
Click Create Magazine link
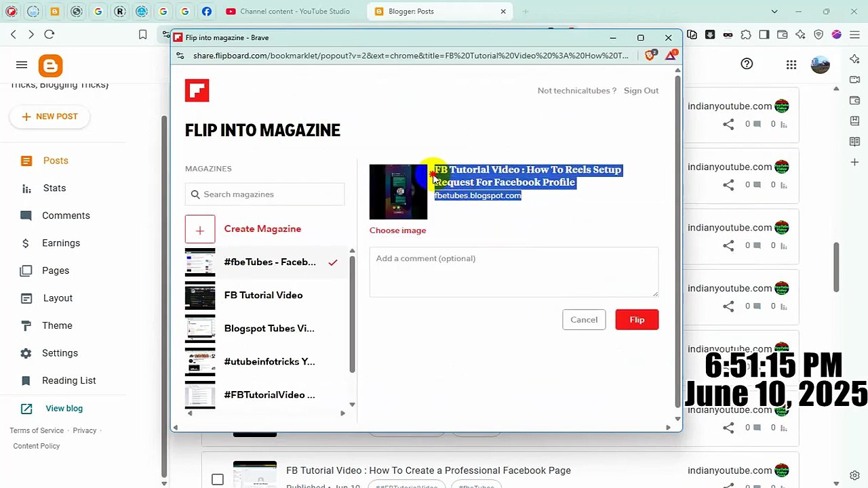click(x=262, y=229)
